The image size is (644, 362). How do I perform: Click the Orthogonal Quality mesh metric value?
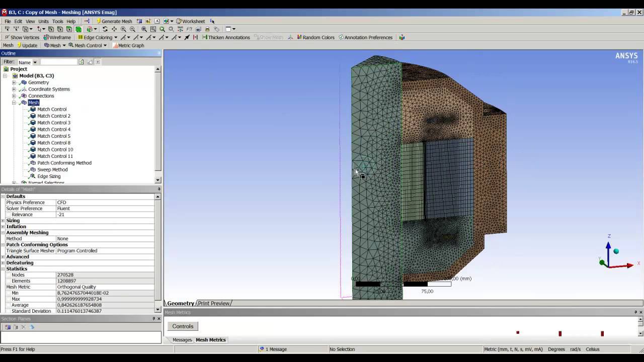click(x=105, y=287)
